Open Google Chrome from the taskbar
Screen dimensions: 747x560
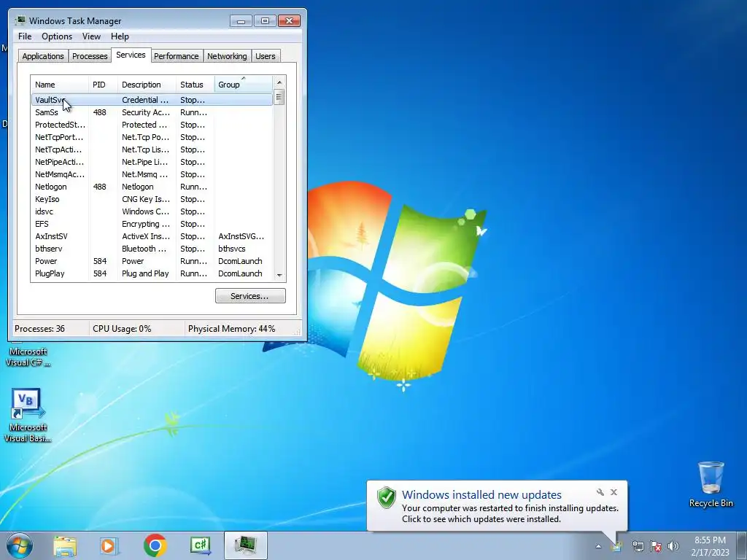pyautogui.click(x=155, y=545)
